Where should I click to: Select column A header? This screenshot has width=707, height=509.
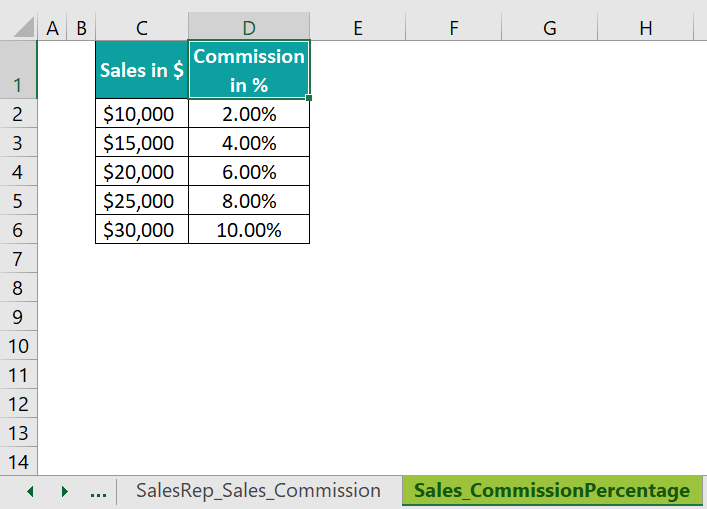click(52, 28)
